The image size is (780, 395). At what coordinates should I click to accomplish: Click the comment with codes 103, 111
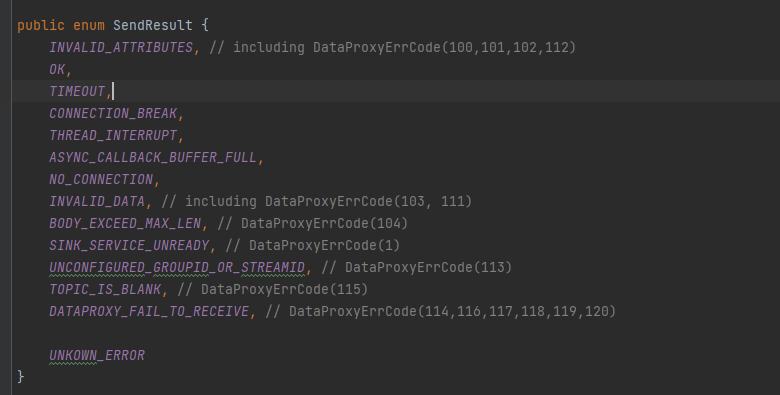pos(316,201)
